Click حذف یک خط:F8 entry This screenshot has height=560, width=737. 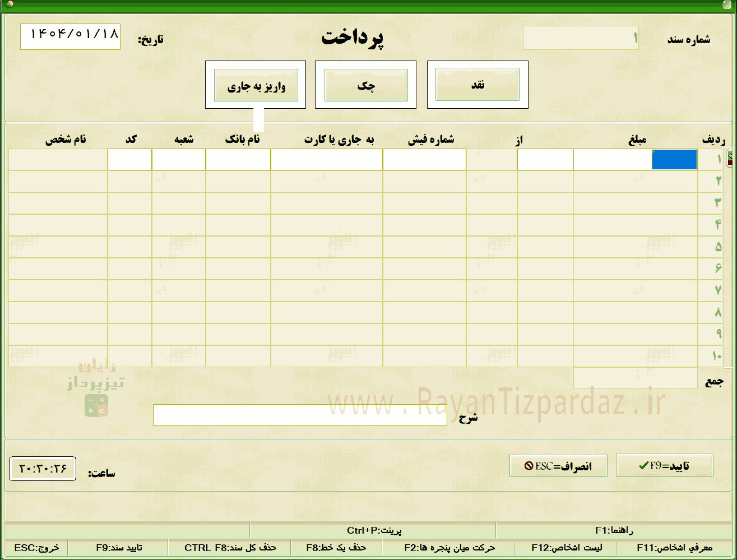click(x=336, y=548)
